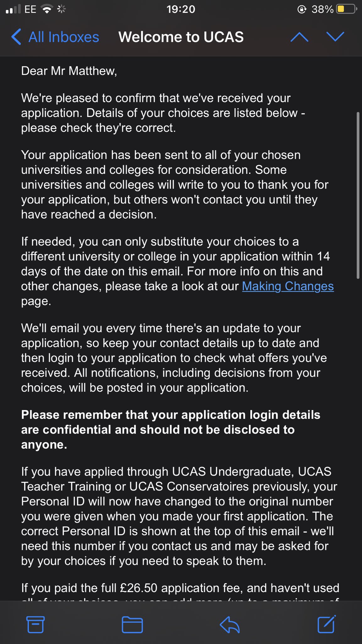
Task: Tap the Dear Mr Matthew greeting line
Action: pos(69,71)
